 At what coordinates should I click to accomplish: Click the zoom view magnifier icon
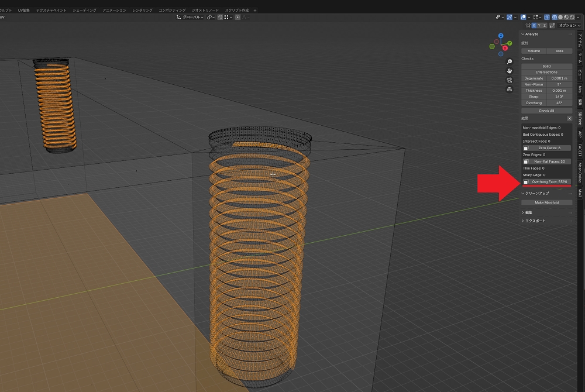pos(510,61)
